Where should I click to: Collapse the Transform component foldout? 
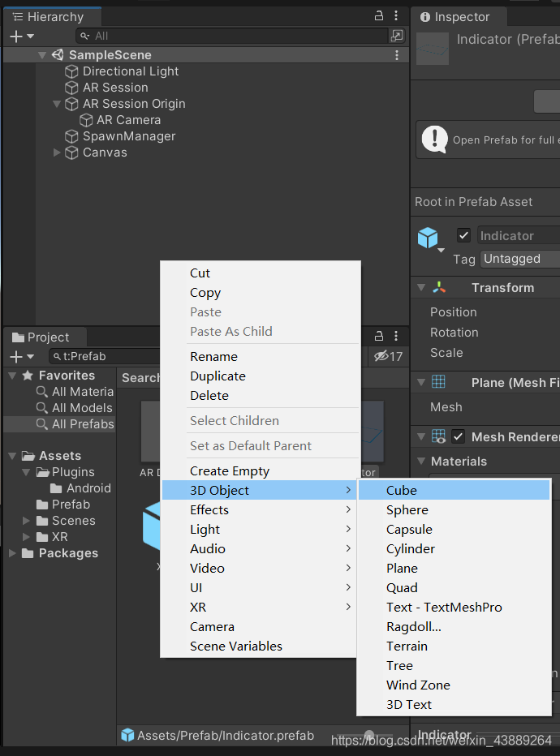point(421,288)
